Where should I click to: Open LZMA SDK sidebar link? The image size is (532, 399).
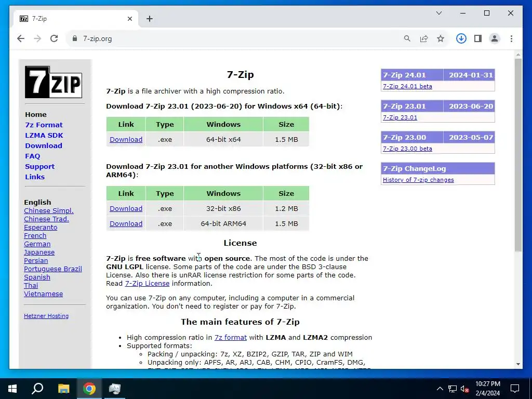[44, 136]
